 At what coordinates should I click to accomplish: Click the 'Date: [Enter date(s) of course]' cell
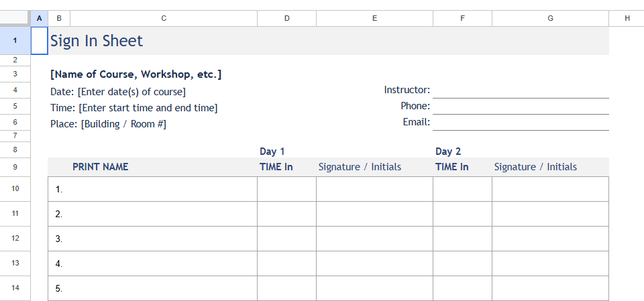click(118, 92)
